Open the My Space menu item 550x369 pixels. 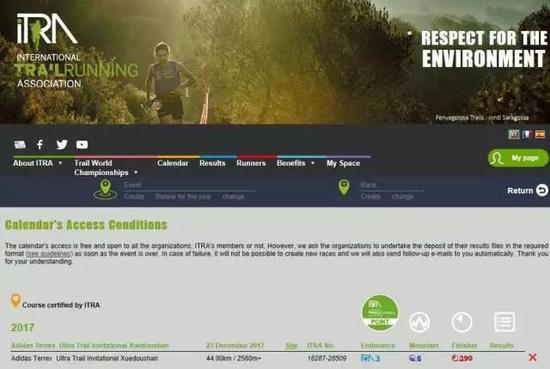tap(343, 163)
